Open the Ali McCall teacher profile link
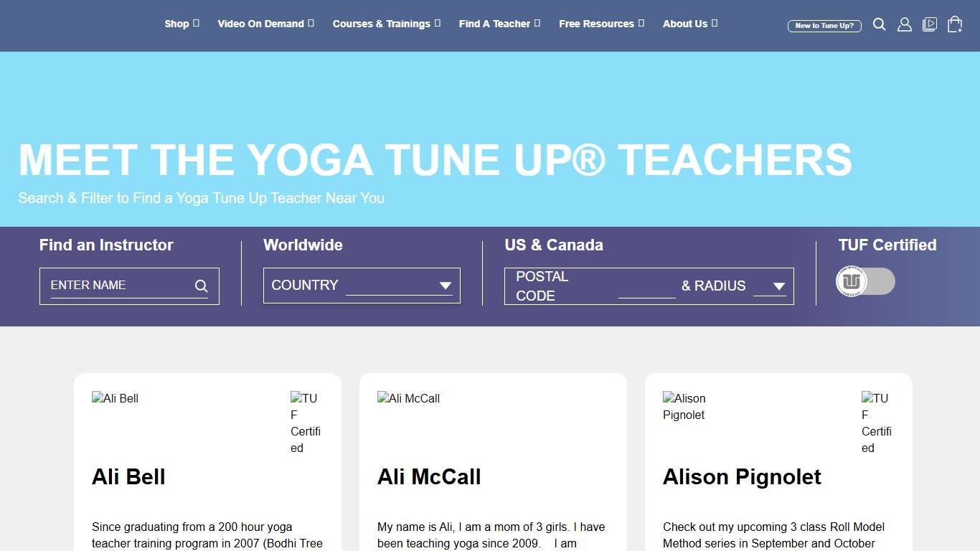Screen dimensions: 980x551 429,476
